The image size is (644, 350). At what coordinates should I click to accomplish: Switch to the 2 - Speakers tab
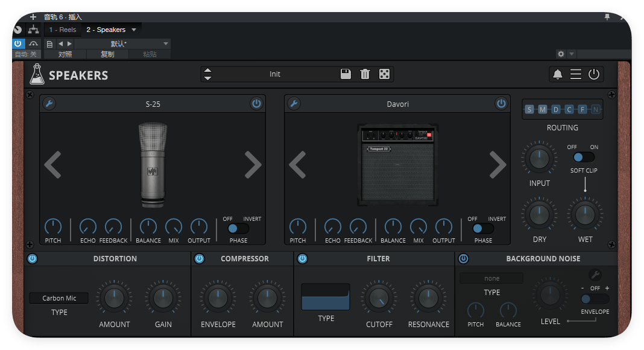pyautogui.click(x=106, y=30)
